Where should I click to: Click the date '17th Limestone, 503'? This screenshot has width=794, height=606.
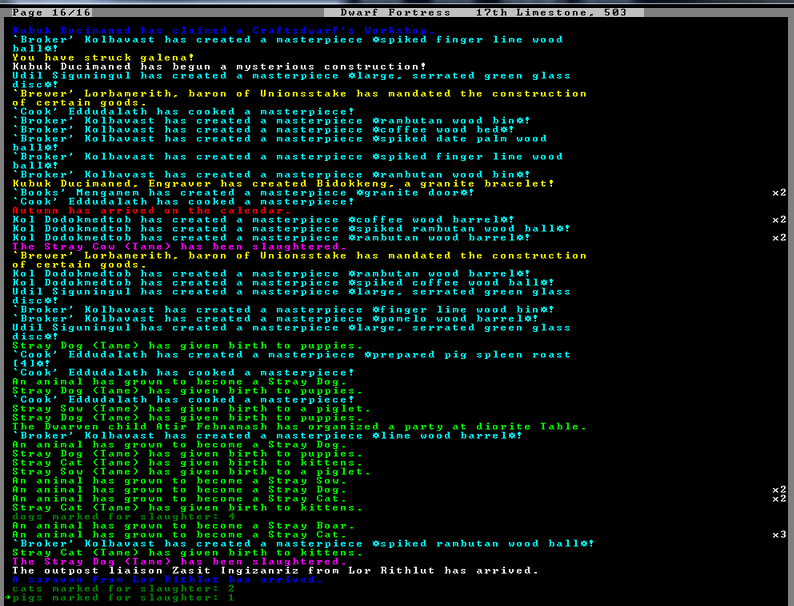pyautogui.click(x=551, y=13)
